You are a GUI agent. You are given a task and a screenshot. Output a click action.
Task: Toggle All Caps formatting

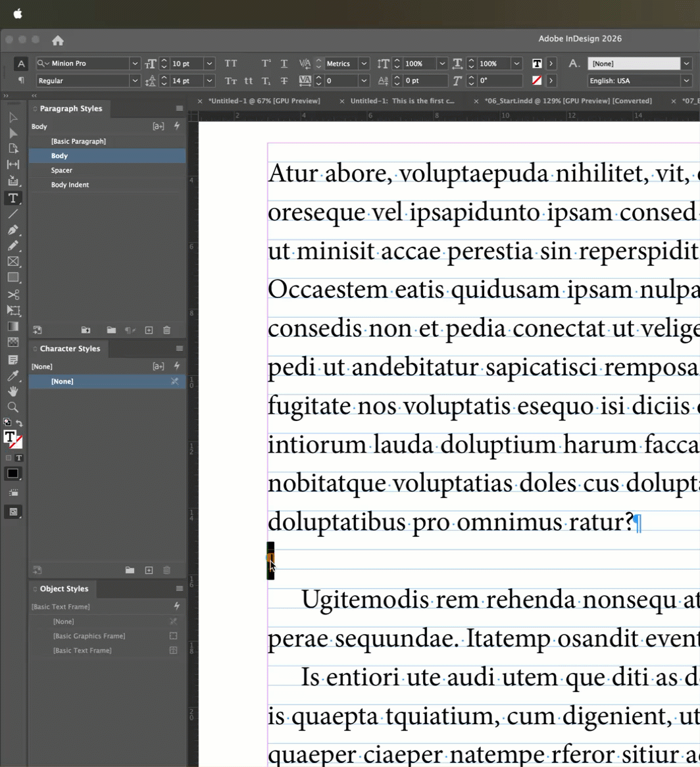click(x=231, y=64)
